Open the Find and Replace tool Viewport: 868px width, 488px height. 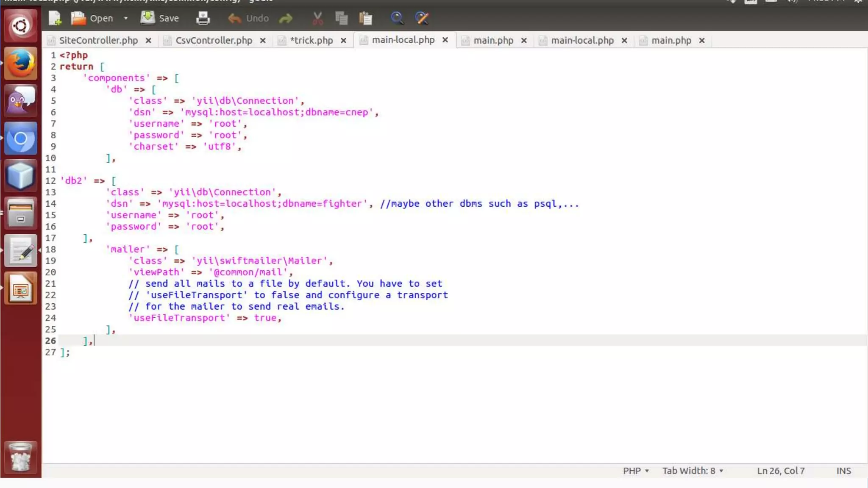[422, 18]
